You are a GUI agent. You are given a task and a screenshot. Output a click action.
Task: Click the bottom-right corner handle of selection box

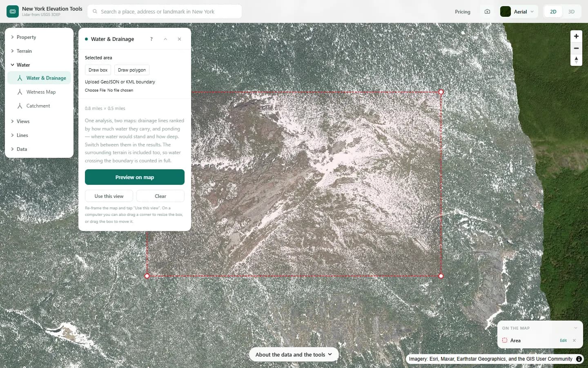tap(441, 276)
